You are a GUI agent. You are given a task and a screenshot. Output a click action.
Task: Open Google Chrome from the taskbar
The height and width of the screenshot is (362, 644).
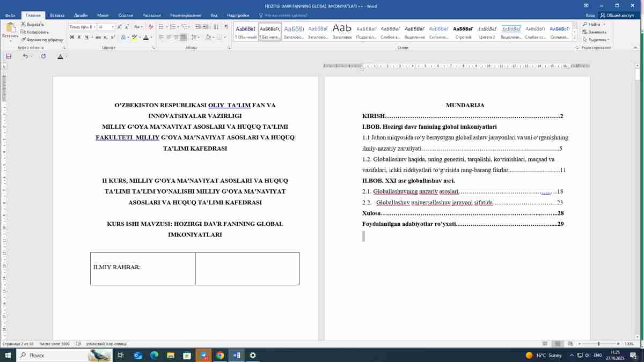tap(220, 355)
